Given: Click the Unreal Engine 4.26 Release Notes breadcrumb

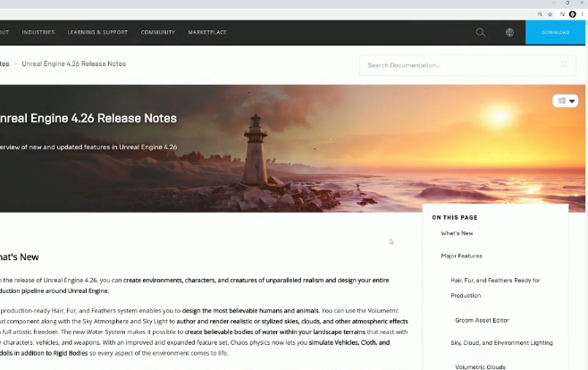Looking at the screenshot, I should [x=74, y=63].
